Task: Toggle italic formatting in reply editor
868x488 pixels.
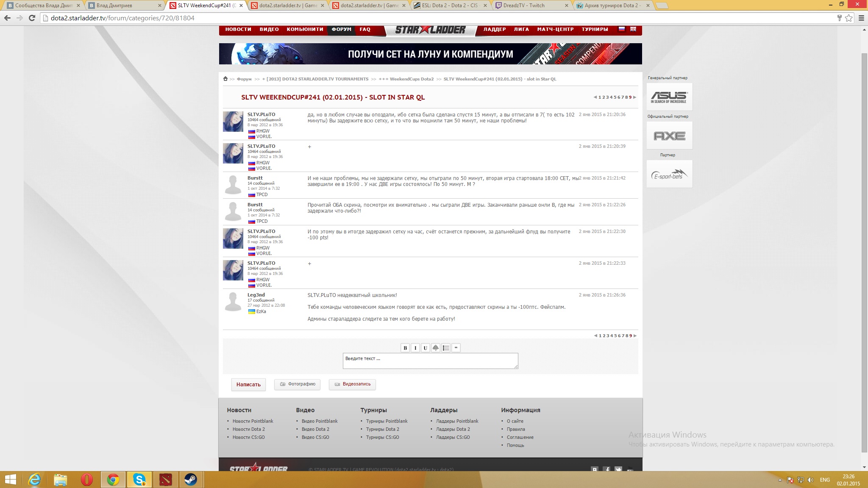Action: pyautogui.click(x=415, y=348)
